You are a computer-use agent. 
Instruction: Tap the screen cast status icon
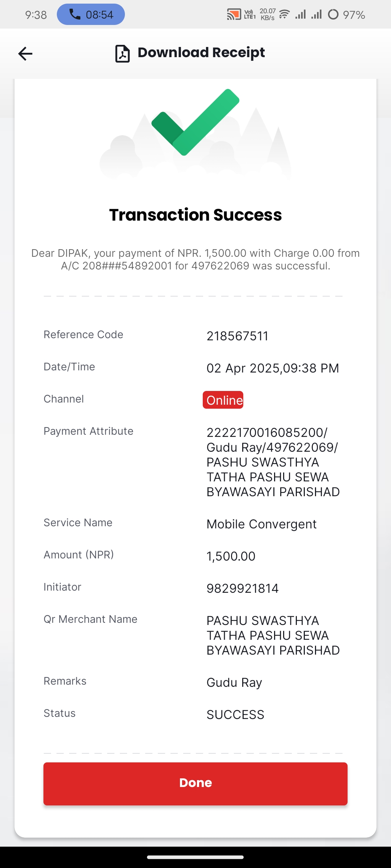234,14
